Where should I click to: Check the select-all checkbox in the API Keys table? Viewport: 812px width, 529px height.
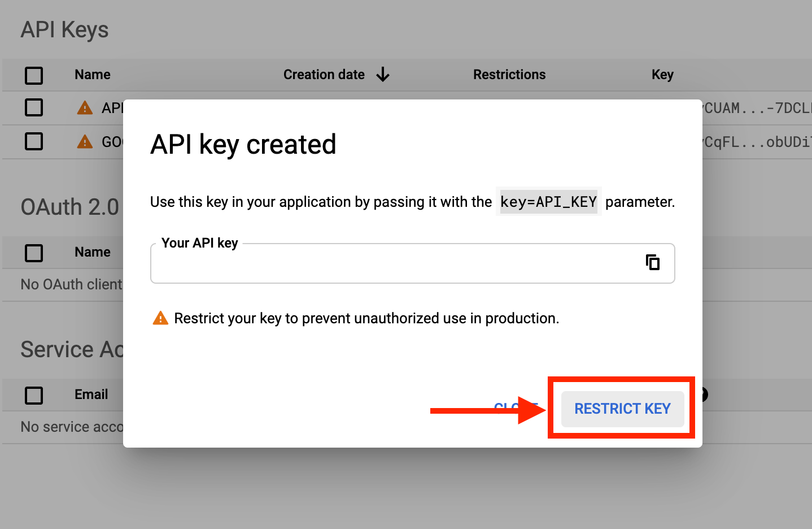click(34, 75)
